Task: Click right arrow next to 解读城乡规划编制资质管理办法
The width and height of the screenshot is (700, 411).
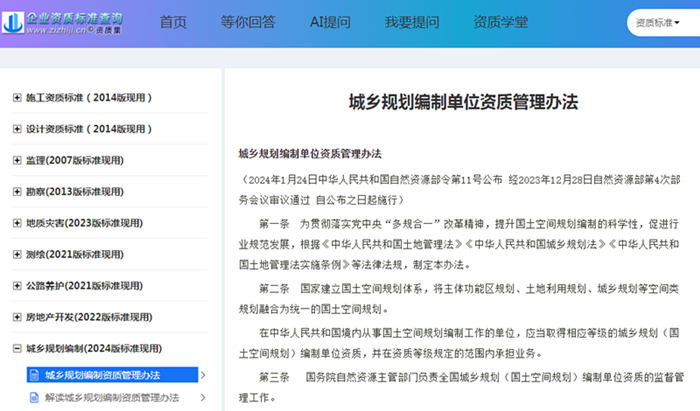Action: [x=203, y=398]
